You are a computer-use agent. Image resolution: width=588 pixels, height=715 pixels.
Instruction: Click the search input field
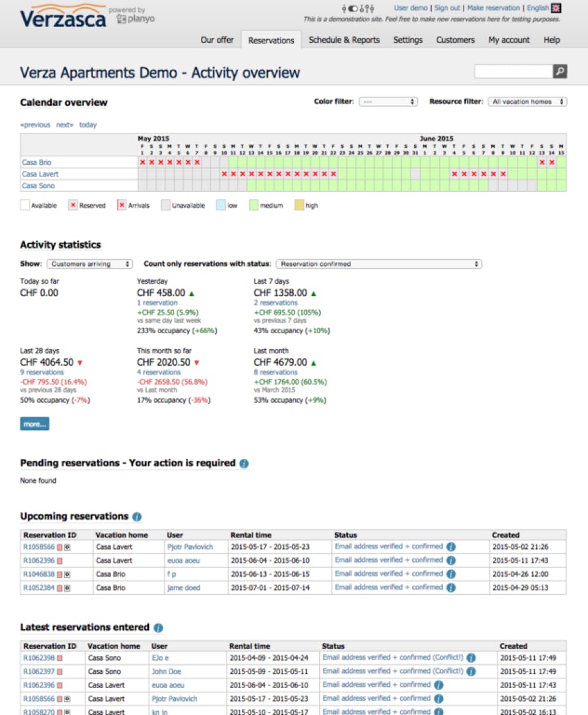tap(513, 72)
